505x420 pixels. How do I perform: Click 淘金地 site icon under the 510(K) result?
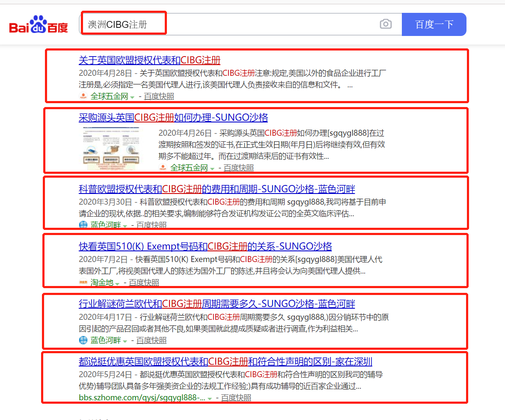[x=83, y=283]
